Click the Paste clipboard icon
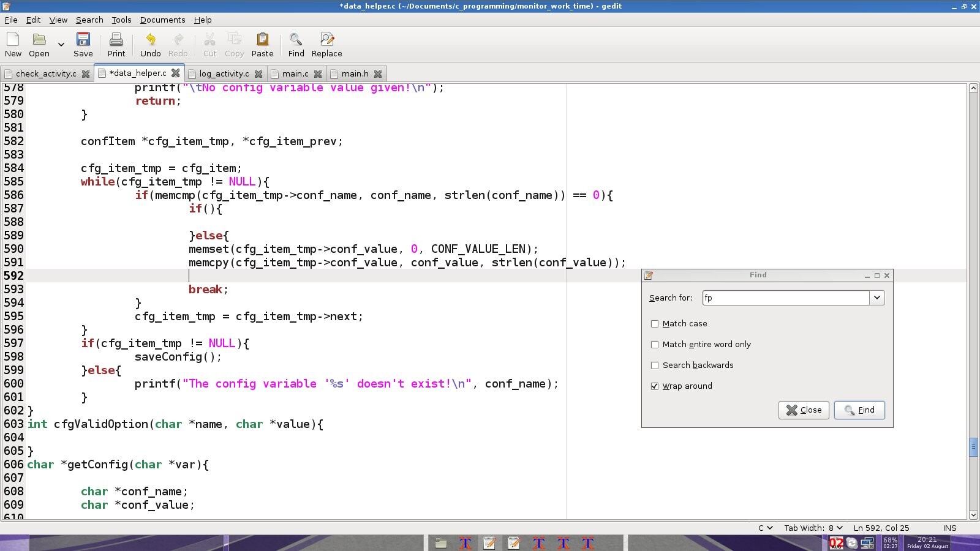The width and height of the screenshot is (980, 551). 262,40
